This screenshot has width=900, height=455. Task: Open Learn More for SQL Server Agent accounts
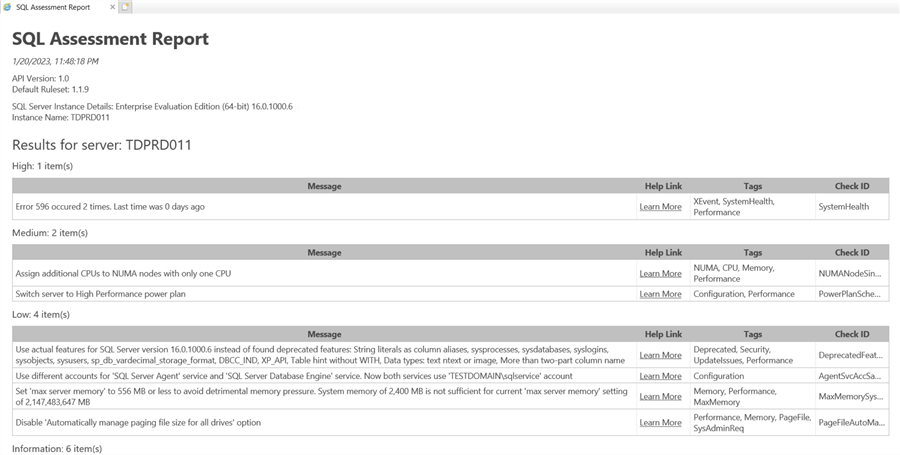click(660, 376)
